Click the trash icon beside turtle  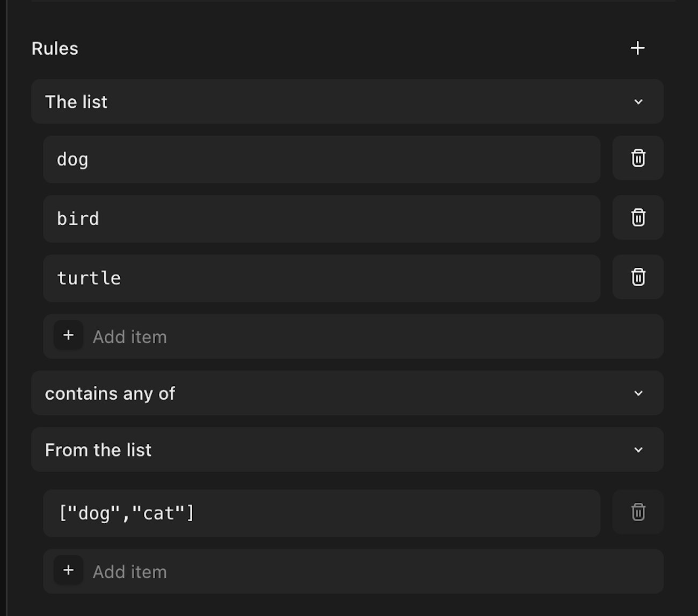(x=638, y=277)
